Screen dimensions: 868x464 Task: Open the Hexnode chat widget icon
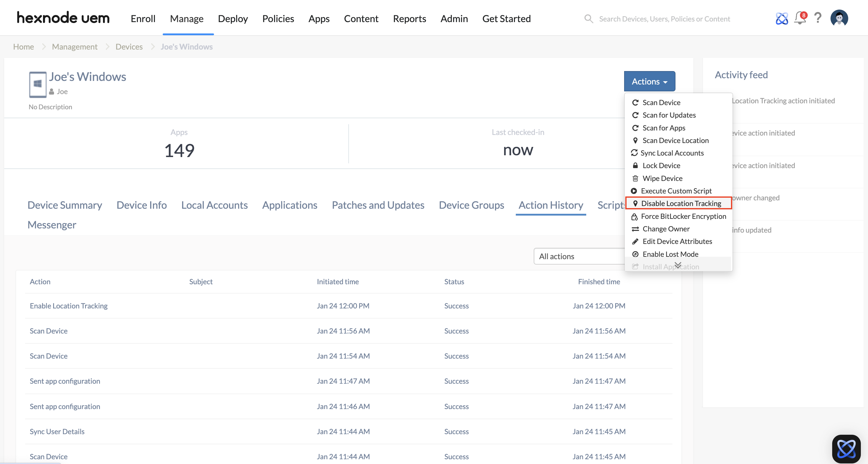846,449
